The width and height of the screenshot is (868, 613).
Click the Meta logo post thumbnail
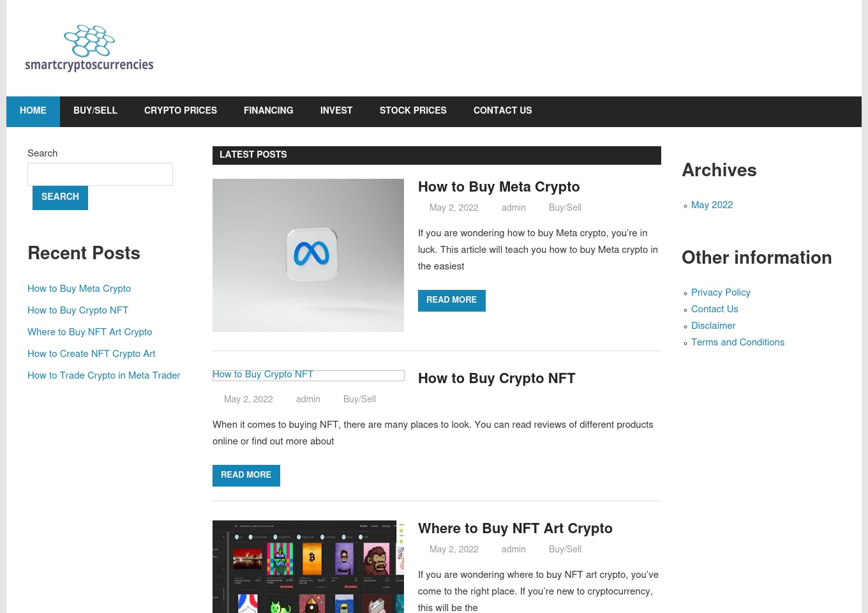click(308, 255)
